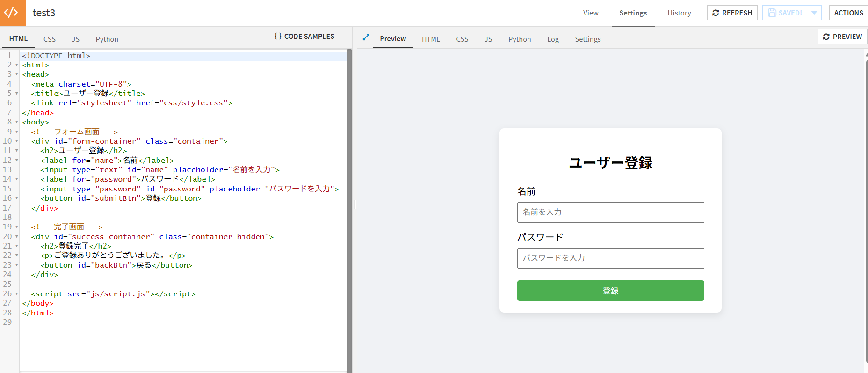Viewport: 868px width, 373px height.
Task: Click the Preview reload button
Action: pos(842,37)
